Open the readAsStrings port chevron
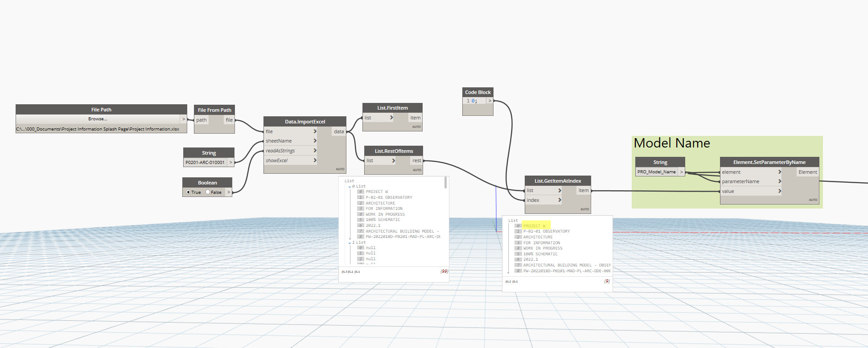Screen dimensions: 868x348 click(315, 151)
